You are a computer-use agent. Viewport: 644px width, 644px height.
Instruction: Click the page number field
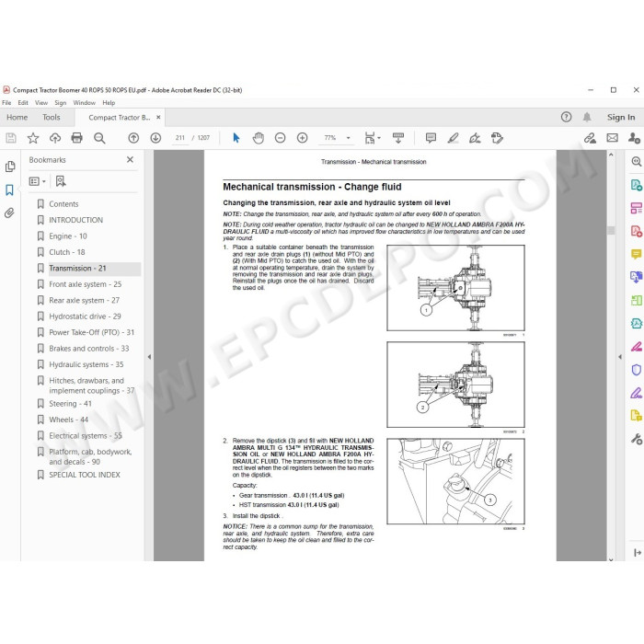[x=180, y=138]
